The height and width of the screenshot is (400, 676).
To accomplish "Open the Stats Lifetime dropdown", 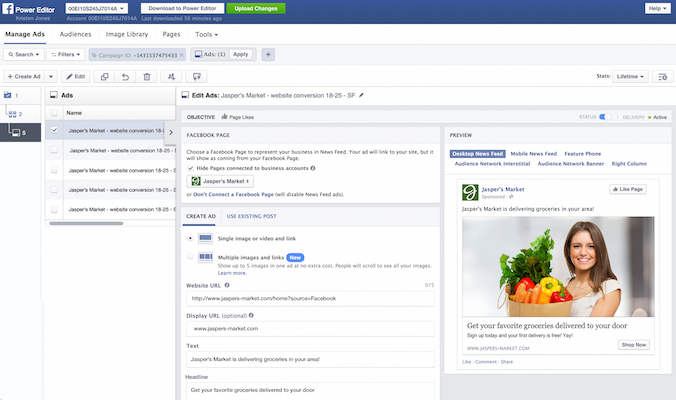I will 630,77.
